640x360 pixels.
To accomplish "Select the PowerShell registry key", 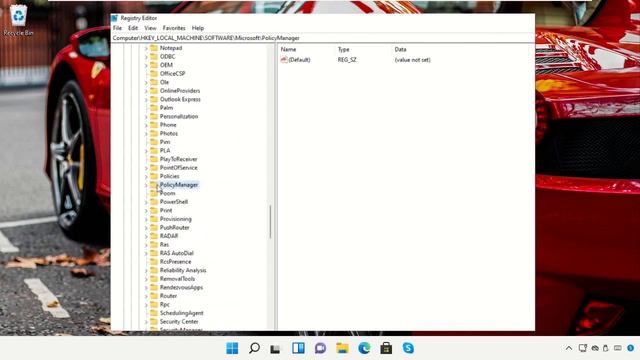I will [174, 202].
